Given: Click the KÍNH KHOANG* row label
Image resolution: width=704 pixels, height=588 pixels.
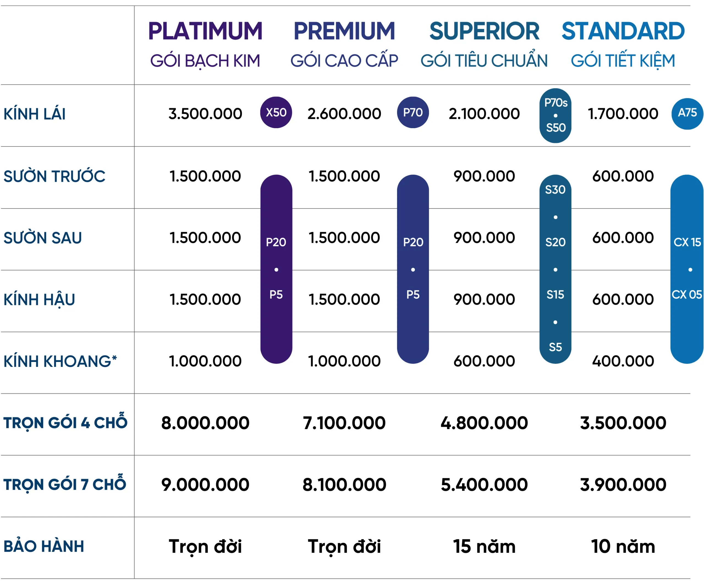Looking at the screenshot, I should tap(60, 361).
